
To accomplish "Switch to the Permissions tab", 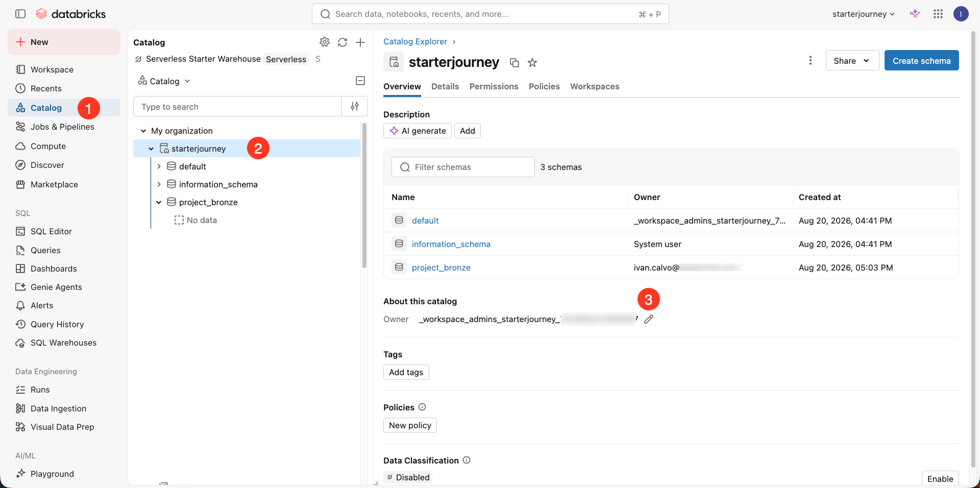I will click(x=494, y=86).
